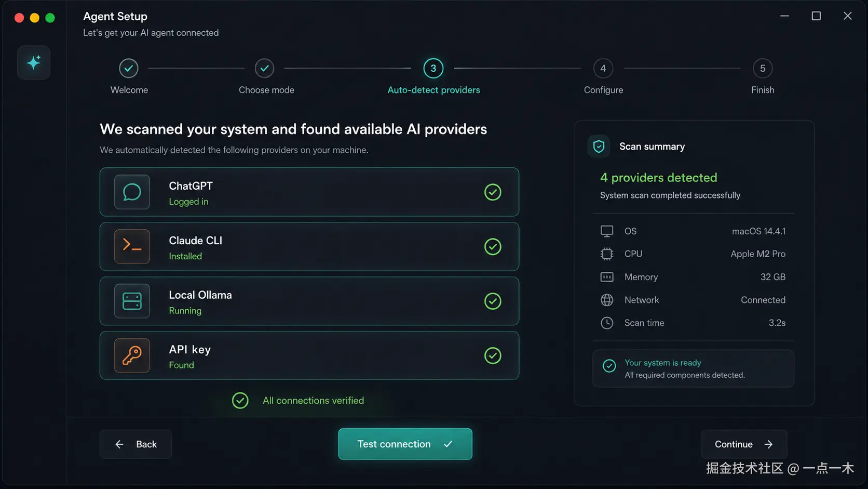Viewport: 868px width, 489px height.
Task: Toggle the Local Ollama provider checkmark
Action: click(493, 301)
